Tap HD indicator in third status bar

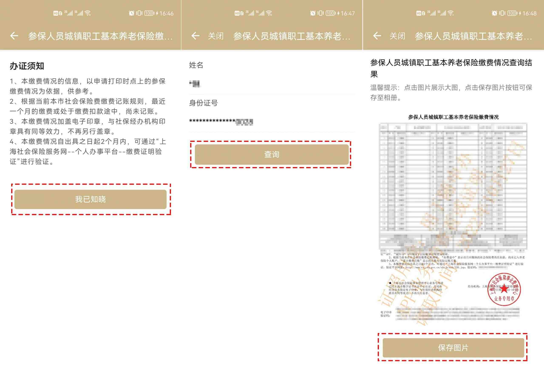(x=419, y=13)
